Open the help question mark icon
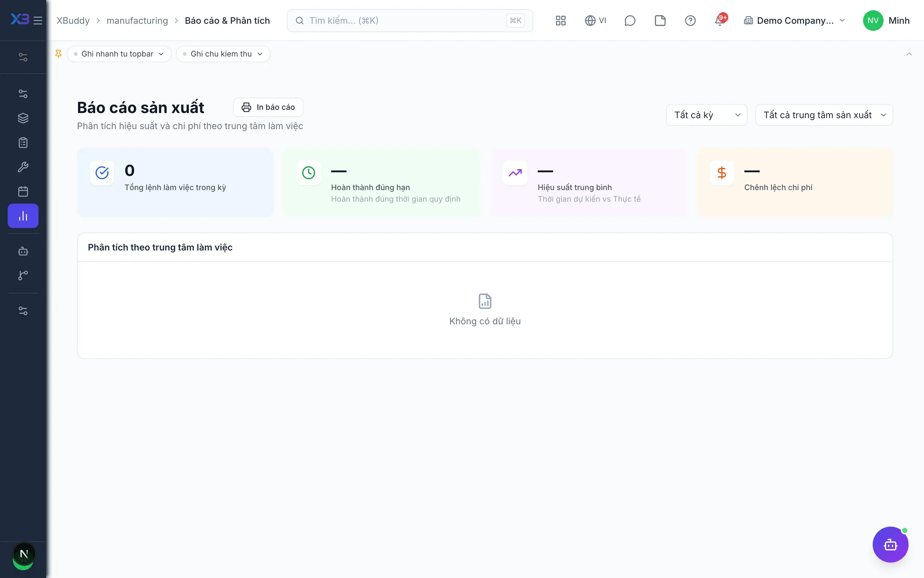This screenshot has width=924, height=578. 690,21
